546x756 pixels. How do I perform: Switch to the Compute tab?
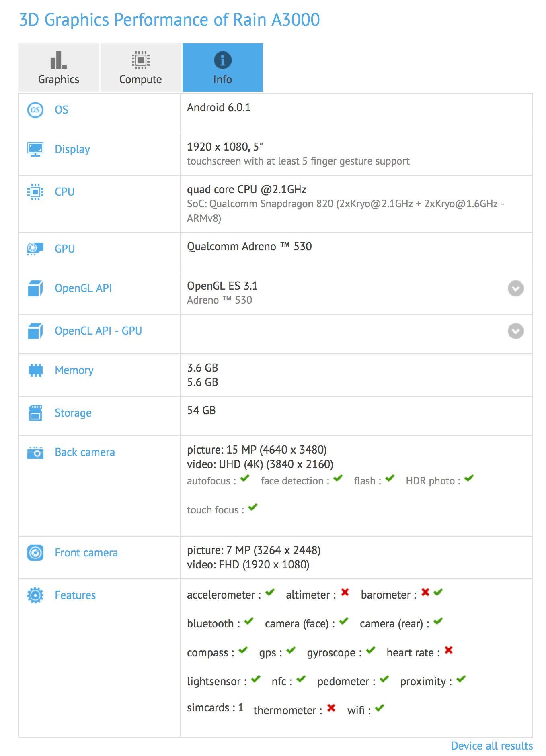coord(141,67)
